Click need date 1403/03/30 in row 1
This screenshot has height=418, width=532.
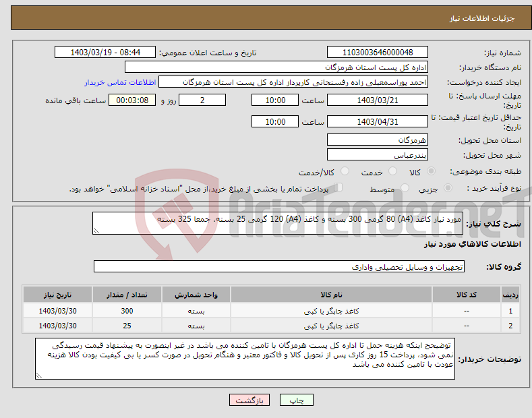(x=58, y=311)
